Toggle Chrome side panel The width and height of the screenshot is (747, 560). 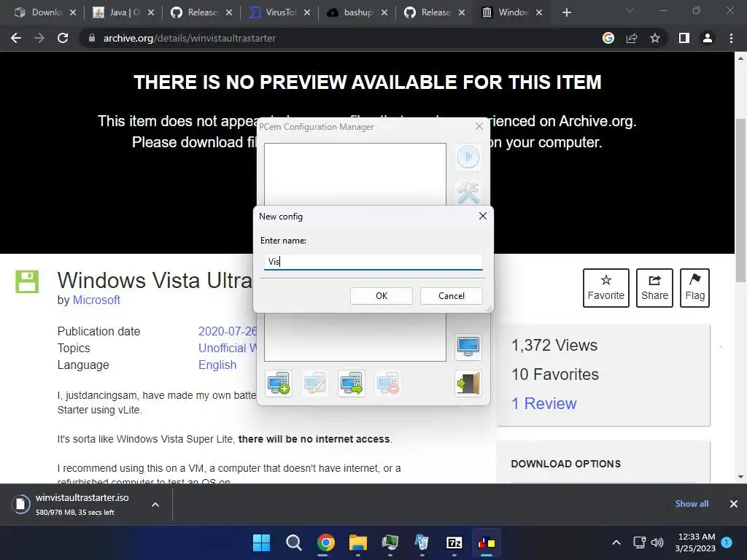pos(684,38)
